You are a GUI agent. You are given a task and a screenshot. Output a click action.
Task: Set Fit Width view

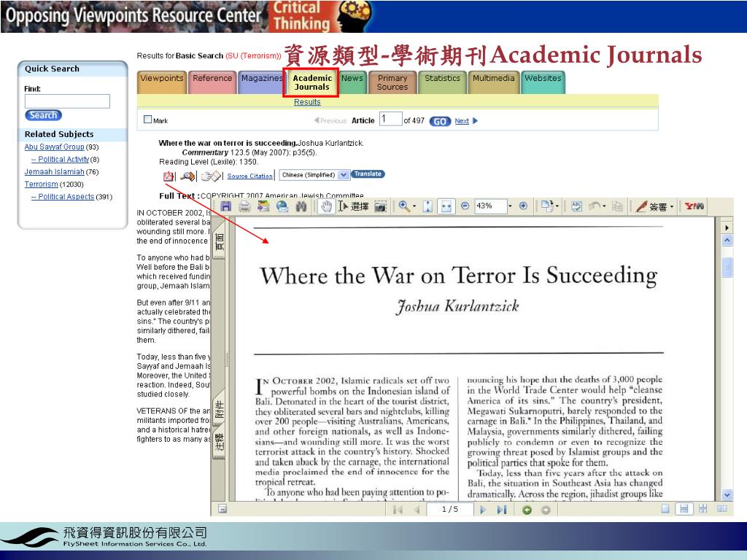(x=446, y=206)
